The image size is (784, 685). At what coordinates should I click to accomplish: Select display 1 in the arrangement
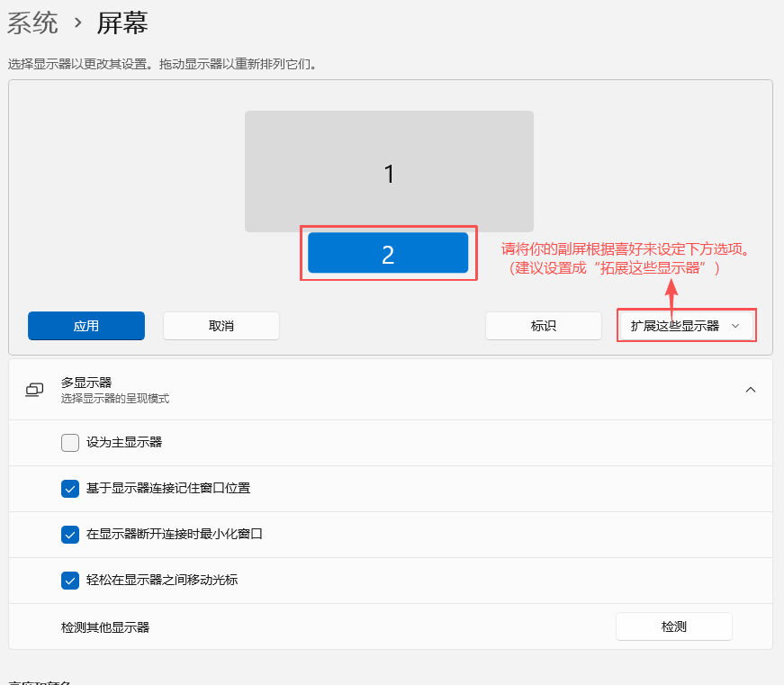point(389,172)
